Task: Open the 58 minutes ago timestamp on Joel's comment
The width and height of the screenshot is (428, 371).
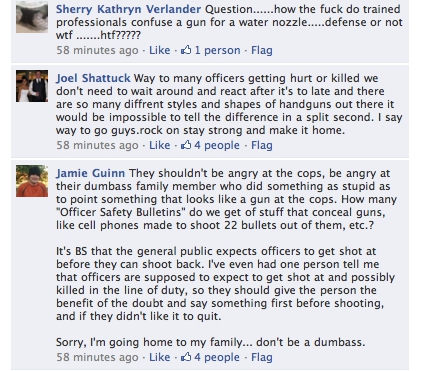Action: point(97,145)
